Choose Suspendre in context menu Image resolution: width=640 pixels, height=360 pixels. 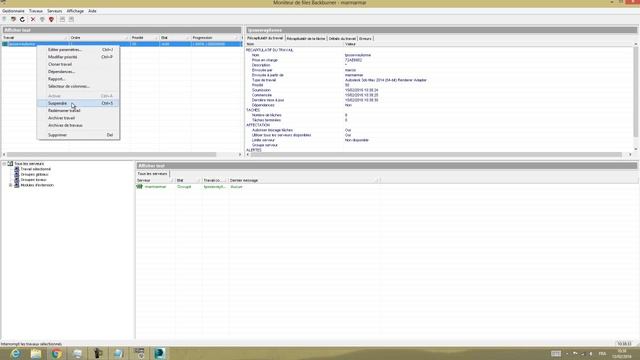click(78, 103)
